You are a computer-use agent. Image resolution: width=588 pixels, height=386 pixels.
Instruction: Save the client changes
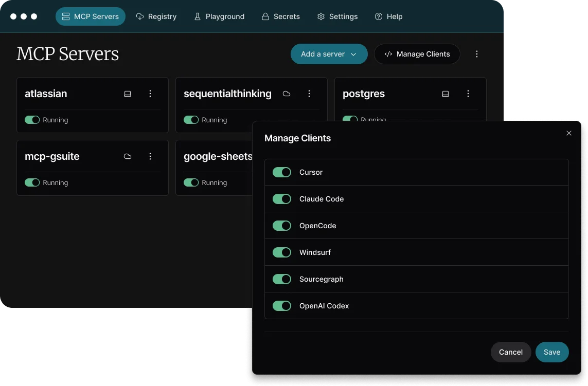coord(551,352)
